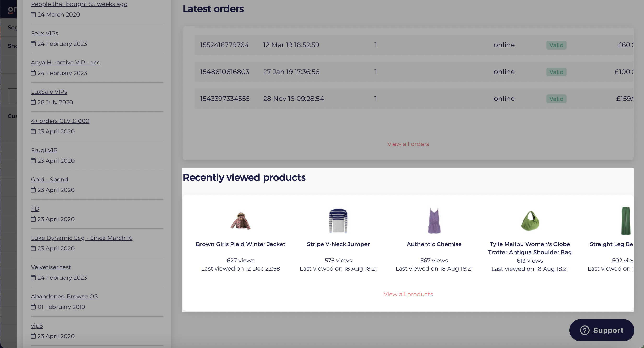
Task: Open the green Tylie Malibu shoulder bag image
Action: (x=530, y=220)
